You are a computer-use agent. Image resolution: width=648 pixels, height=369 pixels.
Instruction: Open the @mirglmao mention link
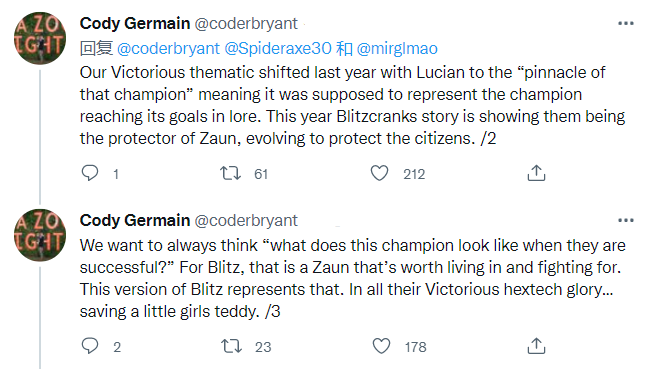coord(397,49)
